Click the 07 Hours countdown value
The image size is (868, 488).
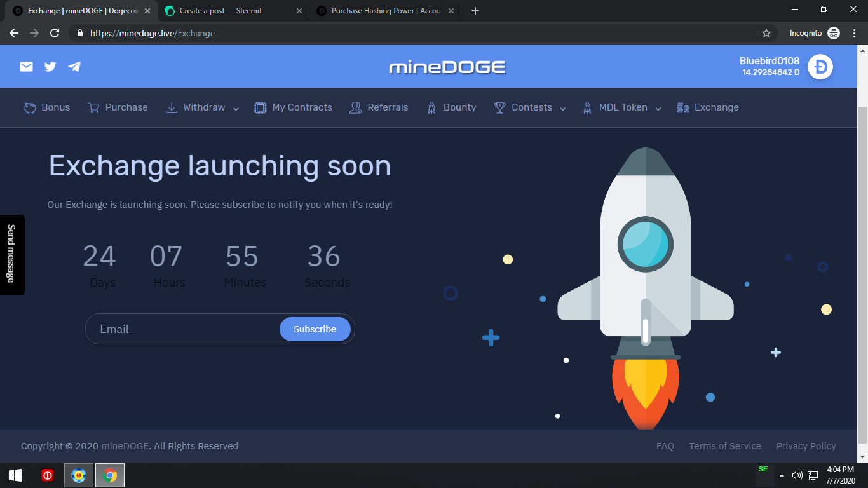point(166,256)
